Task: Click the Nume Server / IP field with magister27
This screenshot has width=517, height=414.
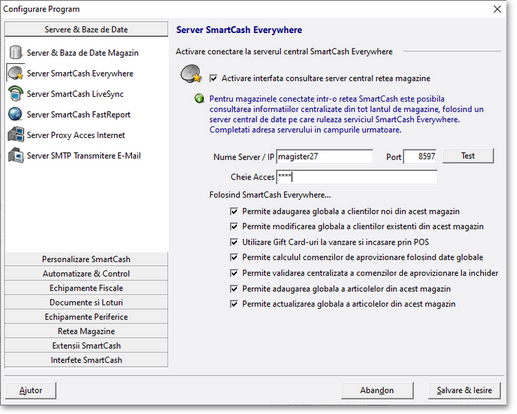Action: pos(325,156)
